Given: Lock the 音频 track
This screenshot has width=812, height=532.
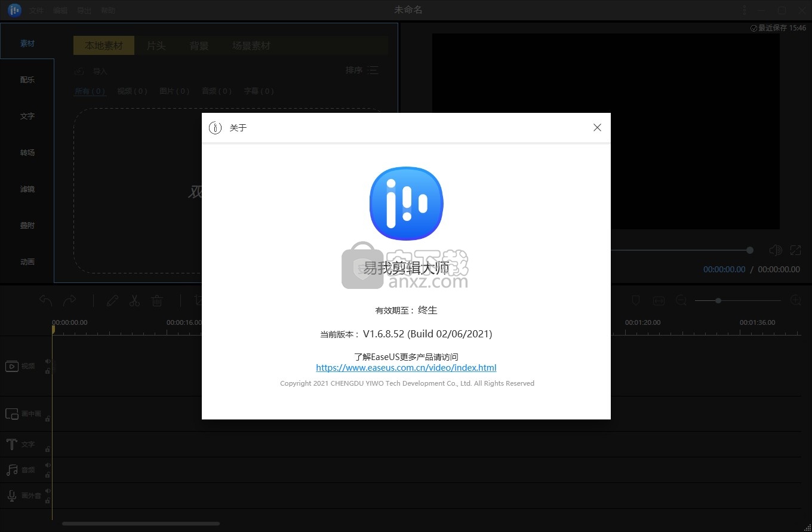Looking at the screenshot, I should tap(48, 475).
